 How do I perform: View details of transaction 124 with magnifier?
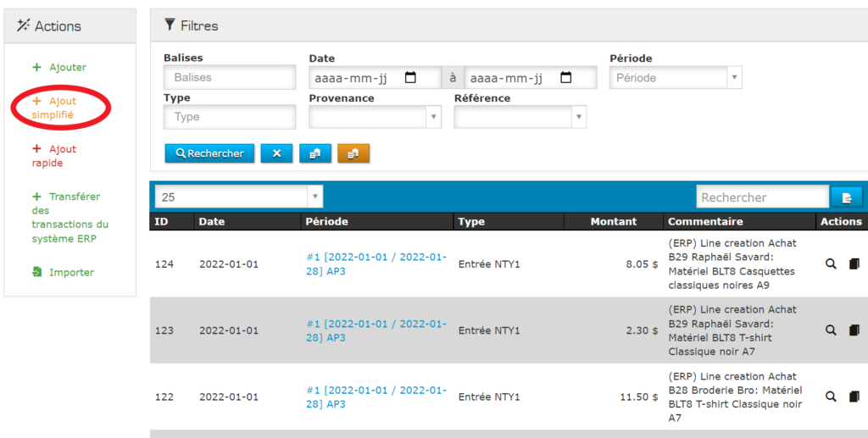click(831, 263)
